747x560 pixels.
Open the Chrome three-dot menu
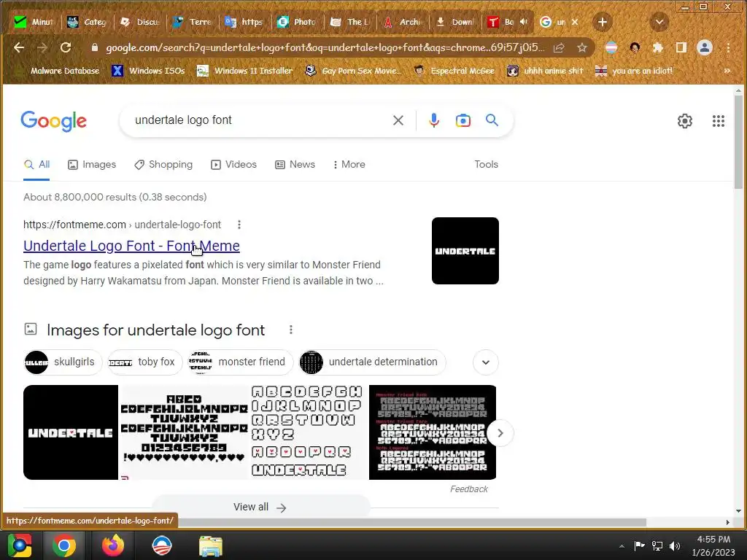pyautogui.click(x=728, y=47)
